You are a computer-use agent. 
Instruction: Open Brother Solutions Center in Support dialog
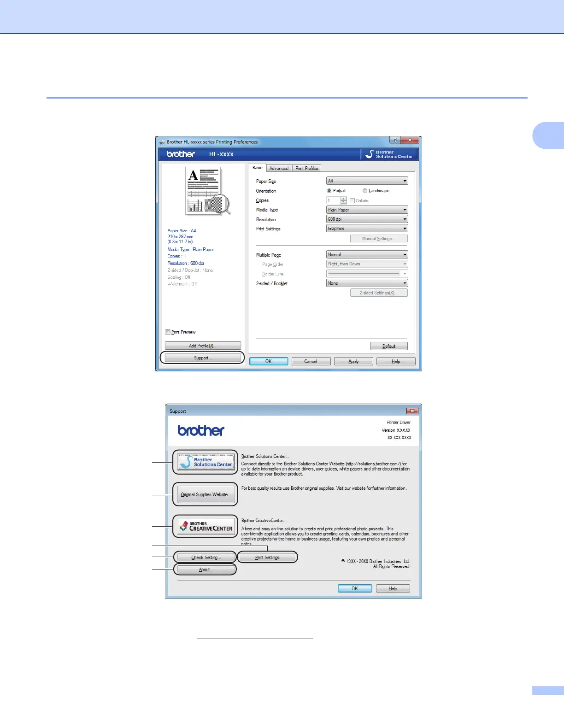click(205, 462)
